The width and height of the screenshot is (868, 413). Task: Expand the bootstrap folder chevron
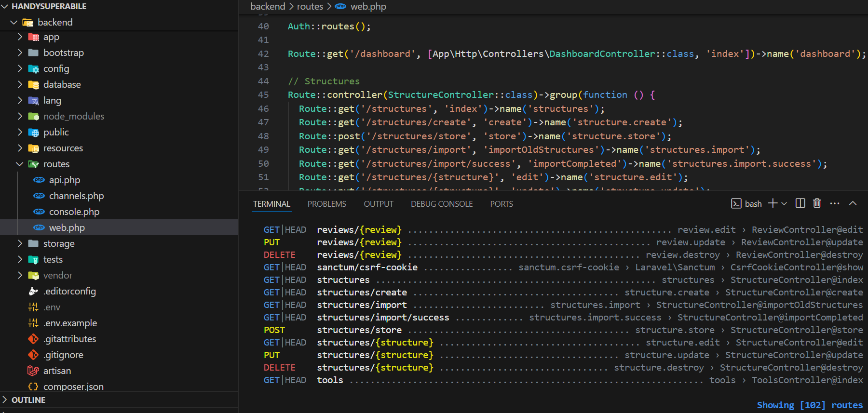pos(20,53)
